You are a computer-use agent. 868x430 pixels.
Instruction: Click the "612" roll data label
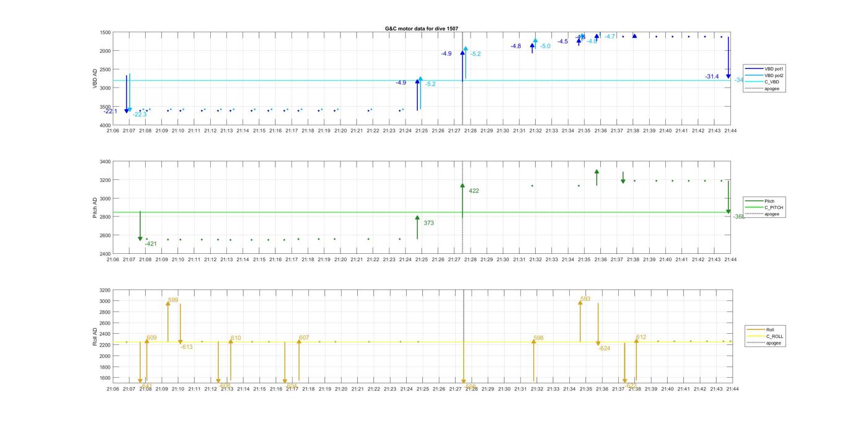coord(641,338)
